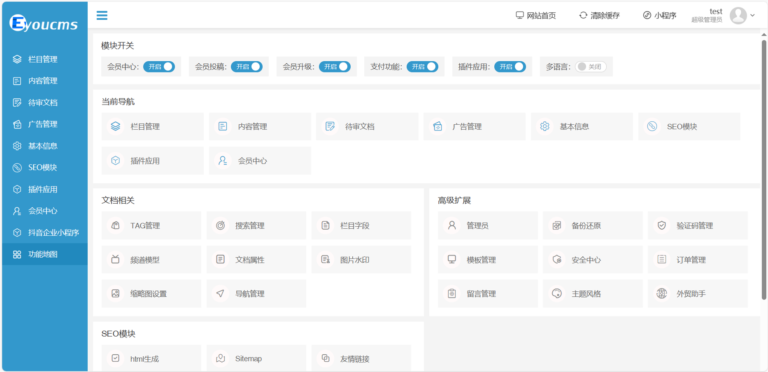Click the 会员中心 card under 当前导航

tap(260, 161)
